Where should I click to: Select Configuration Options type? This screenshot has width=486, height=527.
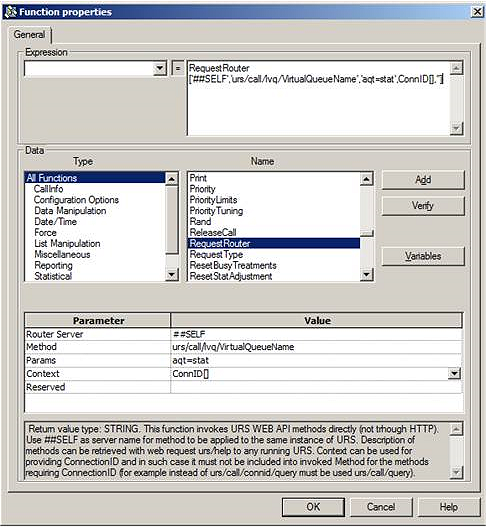[76, 200]
